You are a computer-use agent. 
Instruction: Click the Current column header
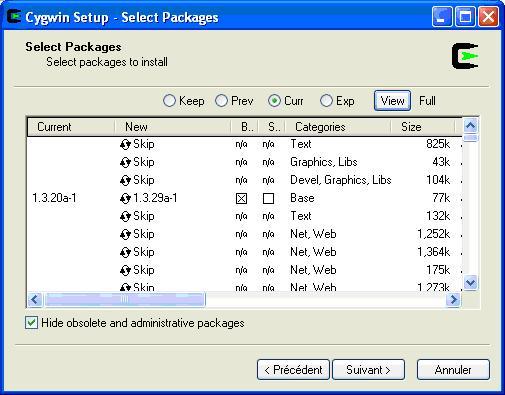(x=71, y=127)
